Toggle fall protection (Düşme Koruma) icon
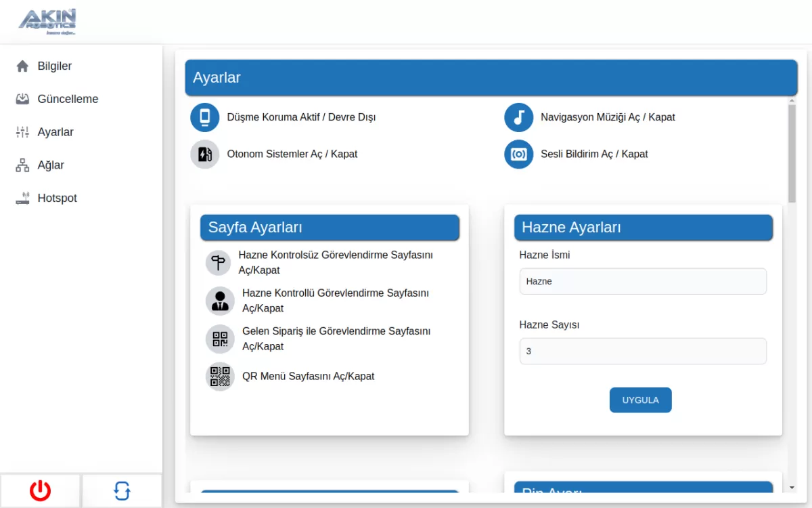Viewport: 812px width, 508px height. point(205,117)
